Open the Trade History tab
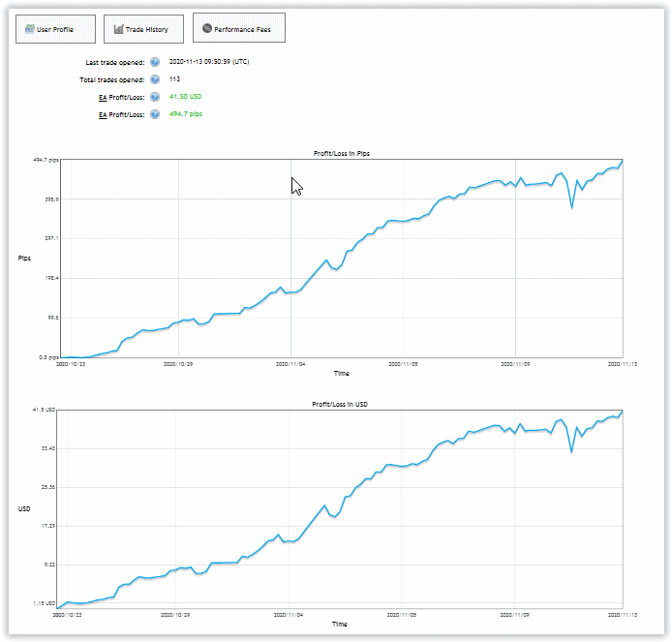The height and width of the screenshot is (642, 672). (143, 29)
